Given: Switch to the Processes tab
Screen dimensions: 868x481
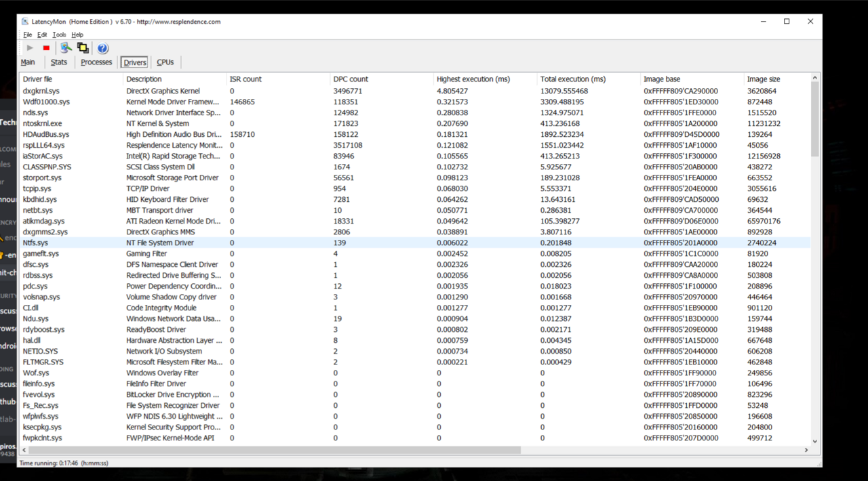Looking at the screenshot, I should (96, 62).
